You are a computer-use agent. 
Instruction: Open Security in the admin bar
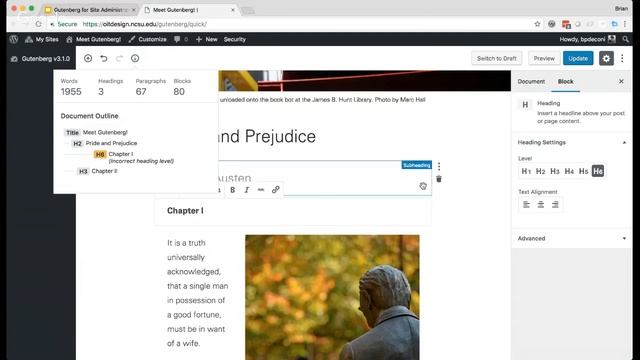[x=235, y=39]
